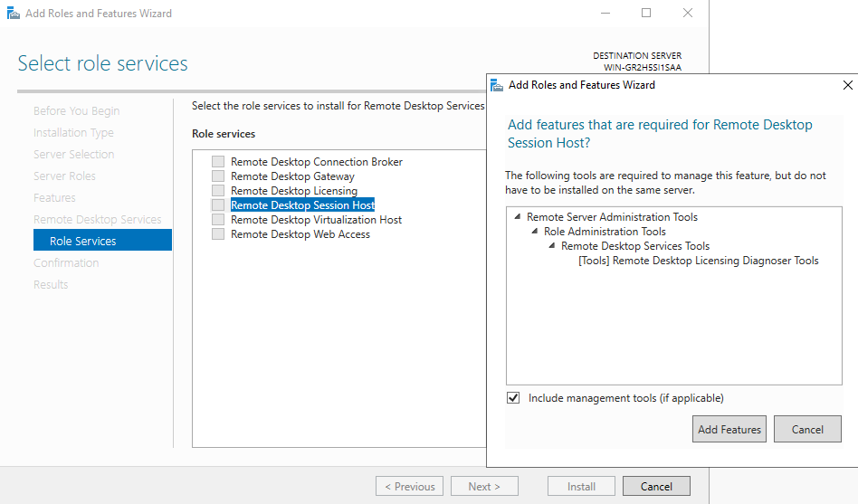
Task: Close the main Add Roles wizard window
Action: click(x=688, y=14)
